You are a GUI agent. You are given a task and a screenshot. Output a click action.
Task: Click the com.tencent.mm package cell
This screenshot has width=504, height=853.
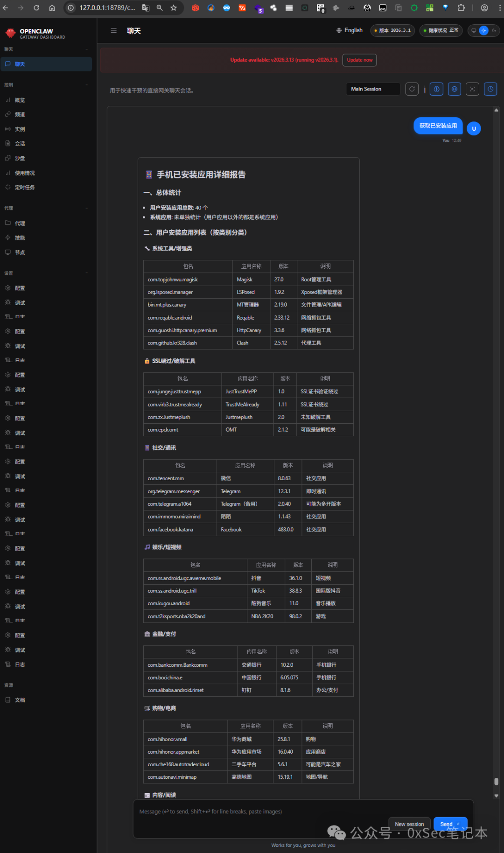(x=180, y=478)
